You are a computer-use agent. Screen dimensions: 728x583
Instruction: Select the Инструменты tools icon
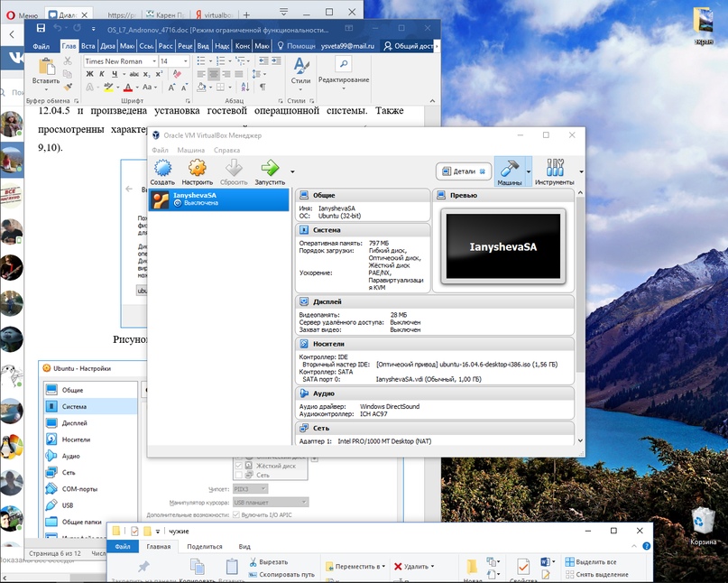[555, 169]
